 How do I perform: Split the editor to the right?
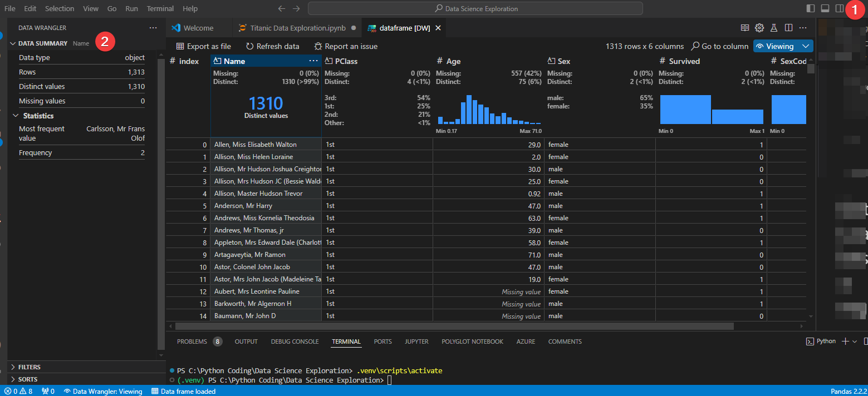click(788, 28)
